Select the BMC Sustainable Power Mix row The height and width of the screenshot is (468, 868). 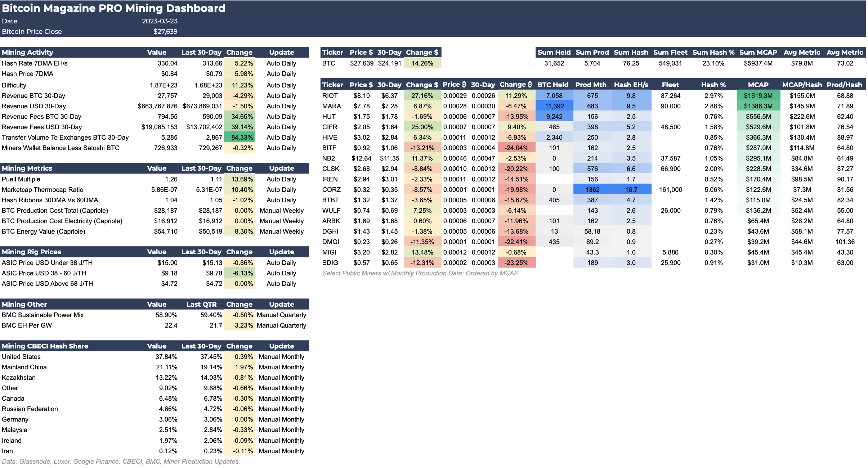coord(42,315)
